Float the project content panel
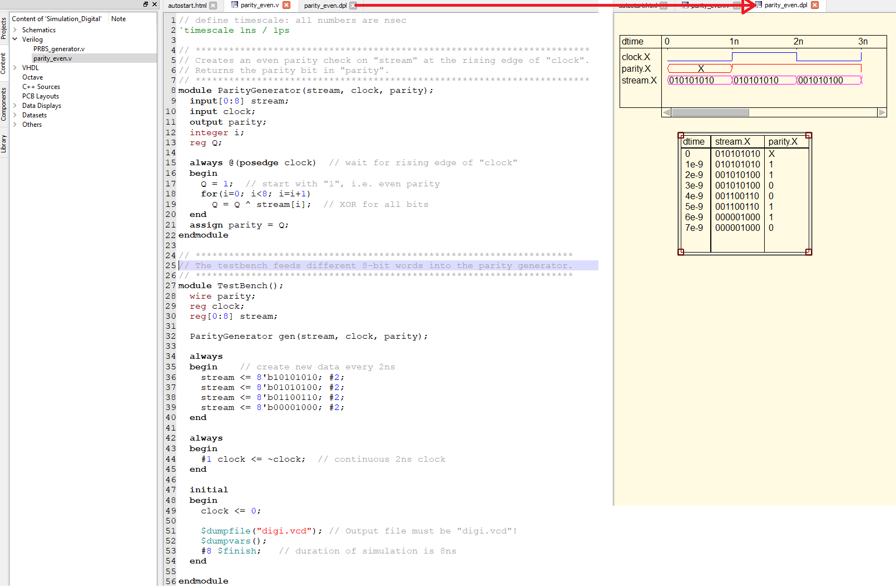The image size is (896, 588). [146, 4]
